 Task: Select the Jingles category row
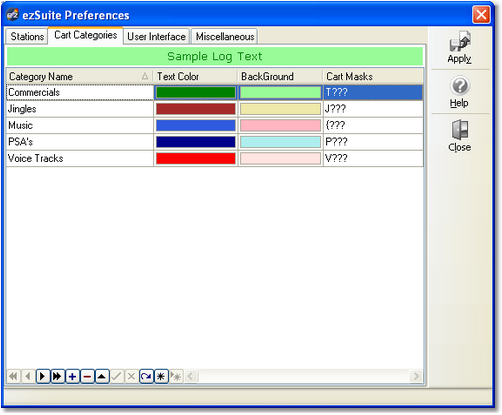pos(215,109)
